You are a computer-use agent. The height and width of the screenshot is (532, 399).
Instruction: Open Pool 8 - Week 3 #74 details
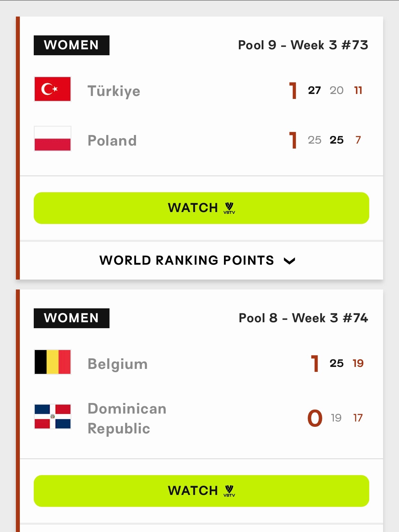point(303,318)
